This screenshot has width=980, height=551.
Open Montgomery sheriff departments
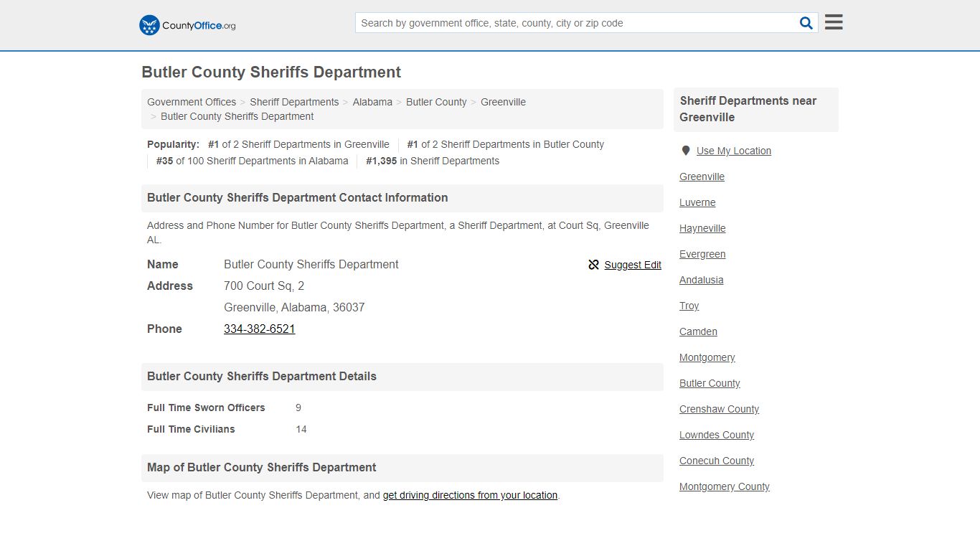pos(707,357)
